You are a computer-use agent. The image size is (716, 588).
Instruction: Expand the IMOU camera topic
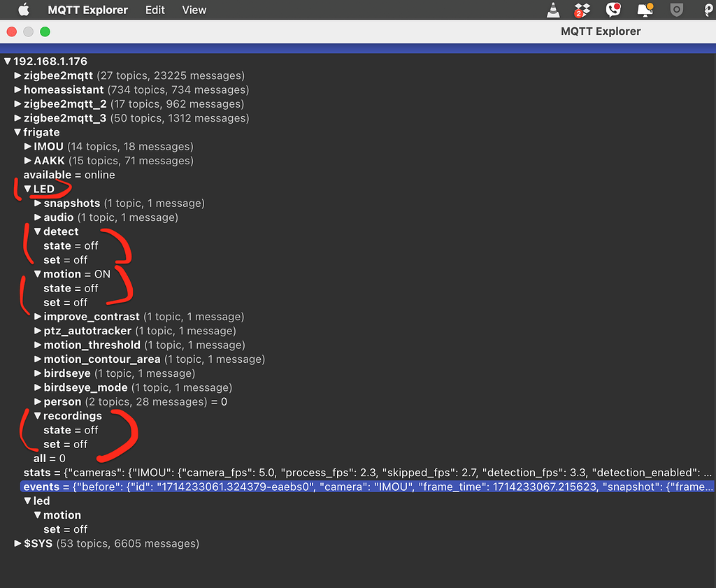point(28,147)
